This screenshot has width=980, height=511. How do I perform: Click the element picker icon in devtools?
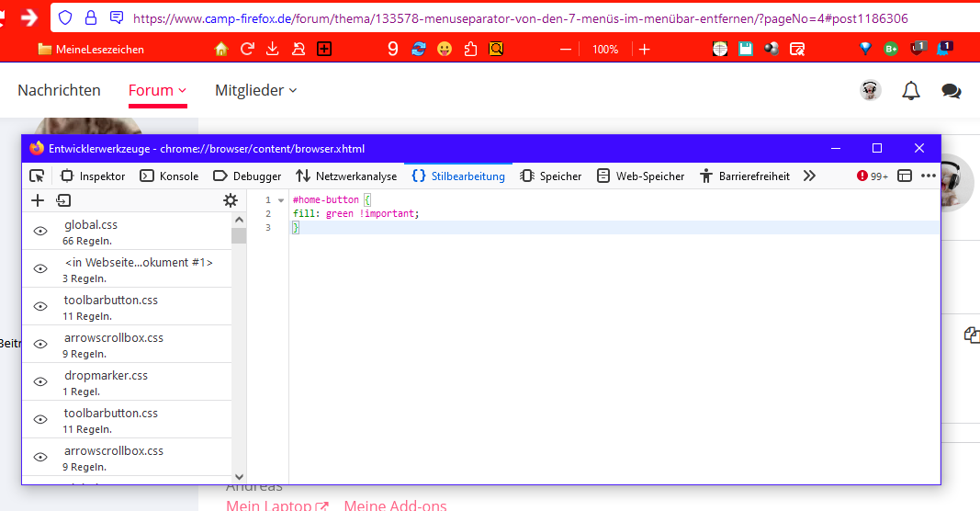(x=37, y=176)
